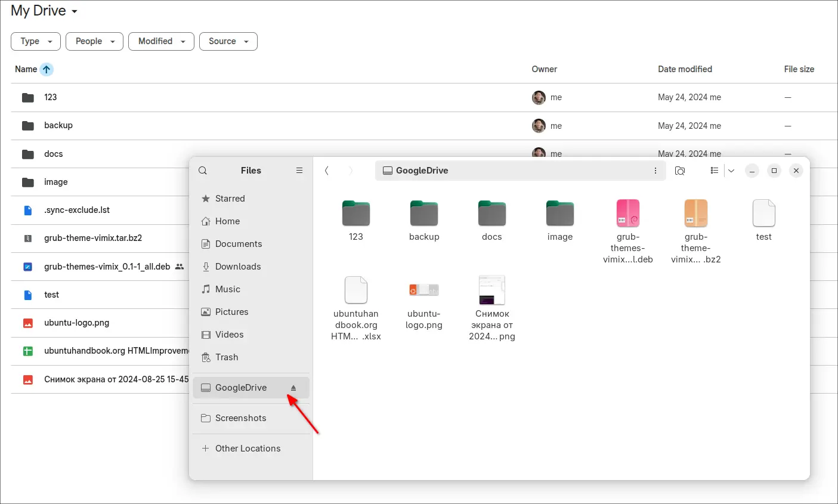Select Downloads in the Files sidebar
Viewport: 838px width, 504px height.
[237, 267]
